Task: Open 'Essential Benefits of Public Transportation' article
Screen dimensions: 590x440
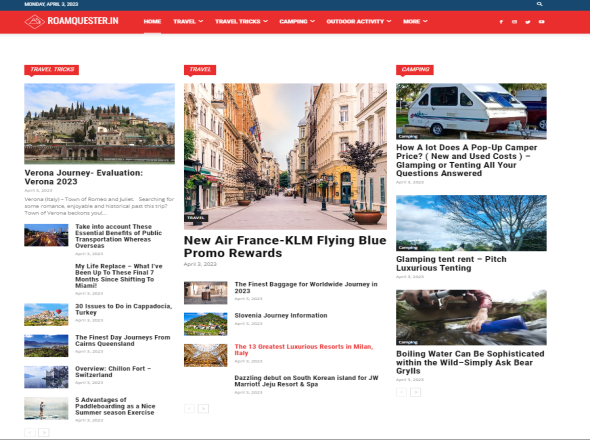Action: [x=119, y=236]
